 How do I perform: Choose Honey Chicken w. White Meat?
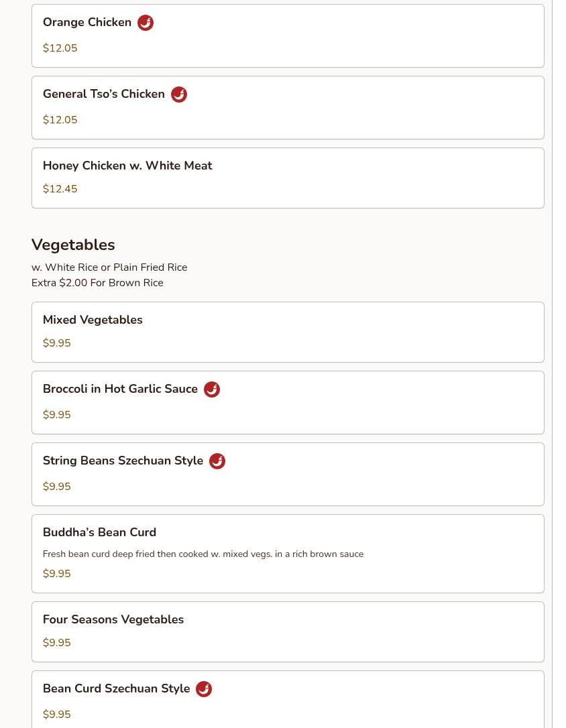click(127, 166)
